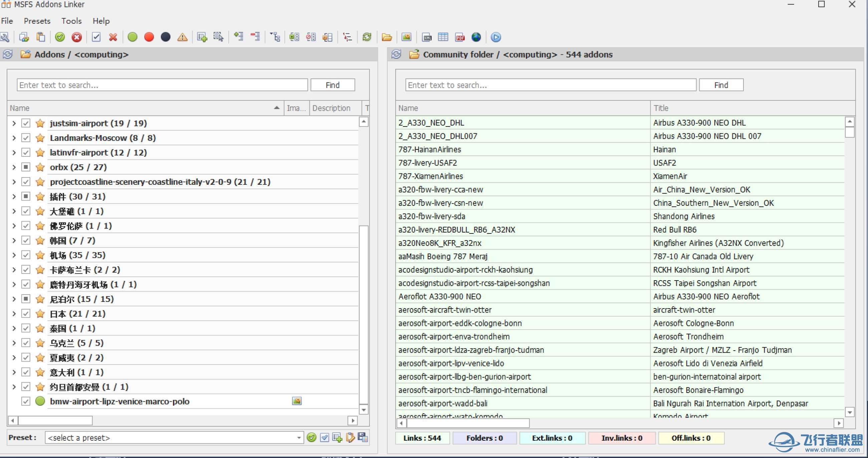Click the numbered sort list icon
Screen dimensions: 868x458
click(347, 37)
